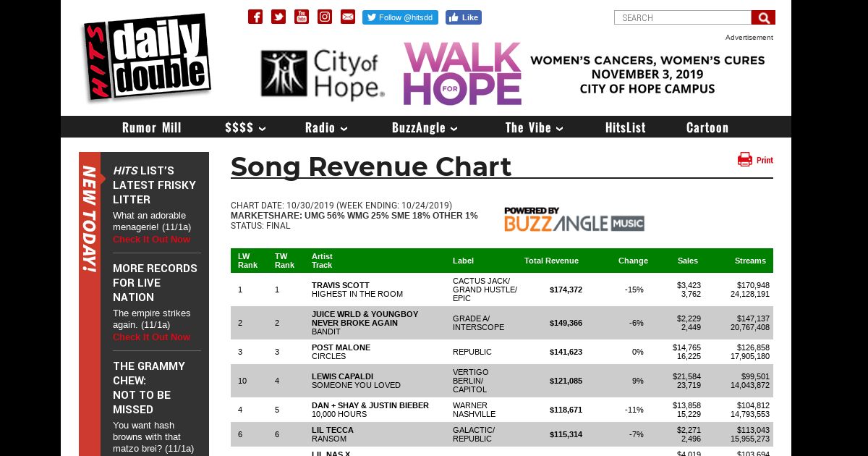Click into the SEARCH text field

pyautogui.click(x=682, y=17)
